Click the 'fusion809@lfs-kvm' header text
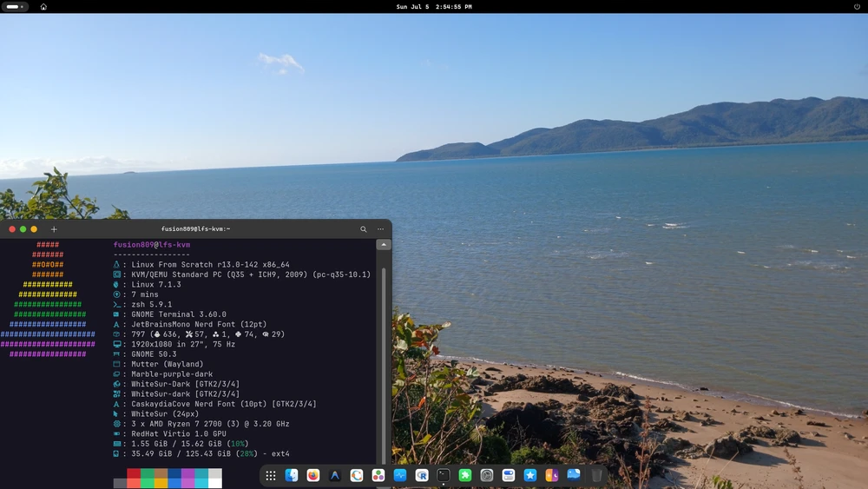This screenshot has width=868, height=489. pyautogui.click(x=152, y=244)
